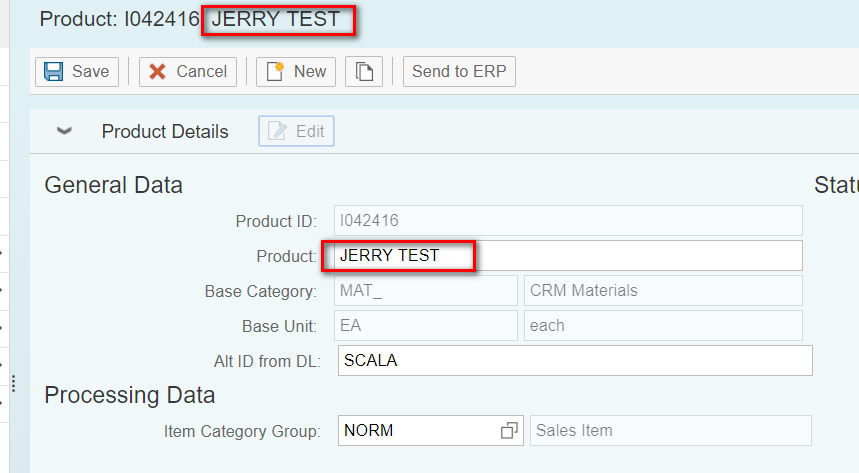Collapse the Product Details section
The height and width of the screenshot is (473, 859).
point(65,131)
